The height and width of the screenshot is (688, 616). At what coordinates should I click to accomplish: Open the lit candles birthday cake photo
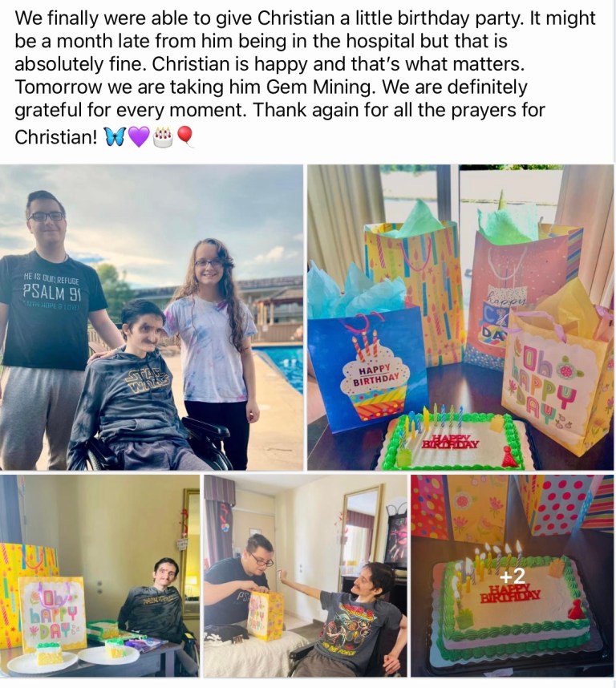(x=512, y=576)
